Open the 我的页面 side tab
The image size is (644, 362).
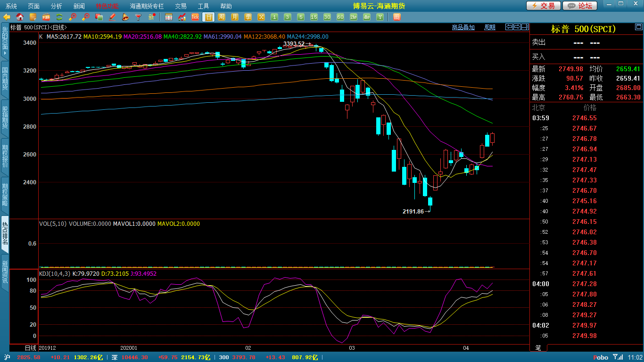click(5, 41)
